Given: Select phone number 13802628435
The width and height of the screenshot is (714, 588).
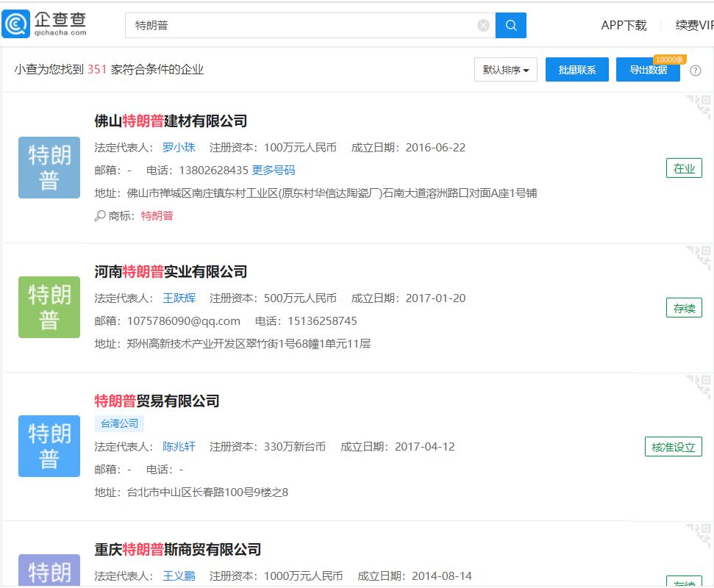Looking at the screenshot, I should (213, 171).
